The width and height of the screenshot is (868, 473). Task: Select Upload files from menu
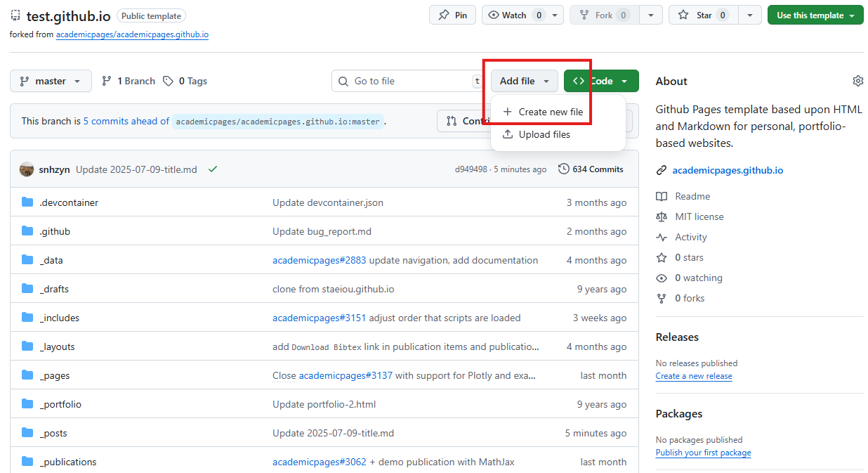(544, 134)
